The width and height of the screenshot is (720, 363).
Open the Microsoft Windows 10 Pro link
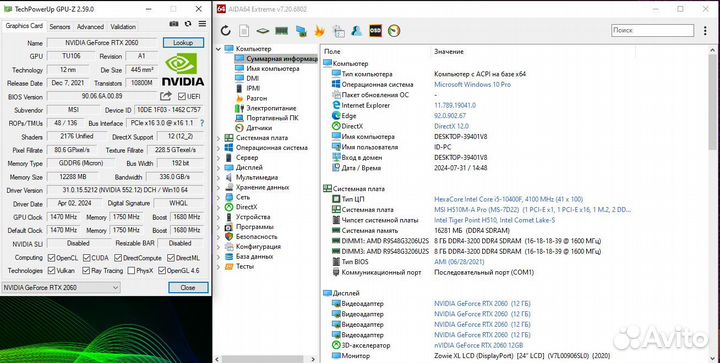click(x=472, y=84)
